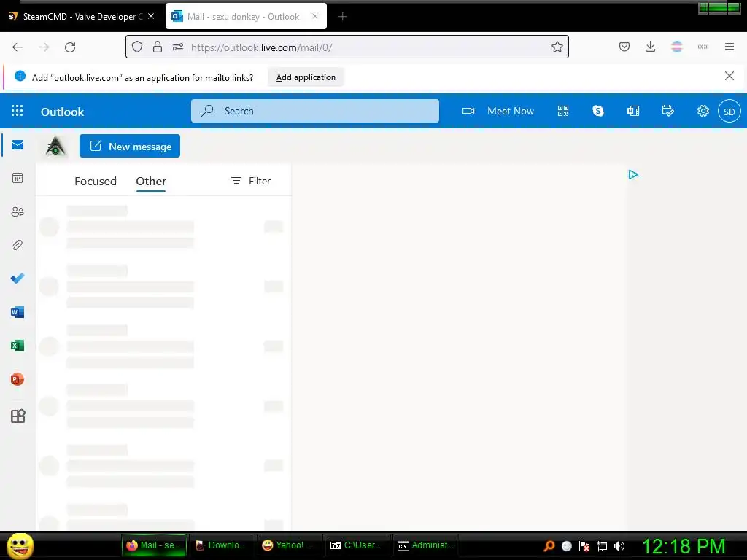Open the Office apps icon in the header
This screenshot has width=747, height=560.
coord(633,111)
